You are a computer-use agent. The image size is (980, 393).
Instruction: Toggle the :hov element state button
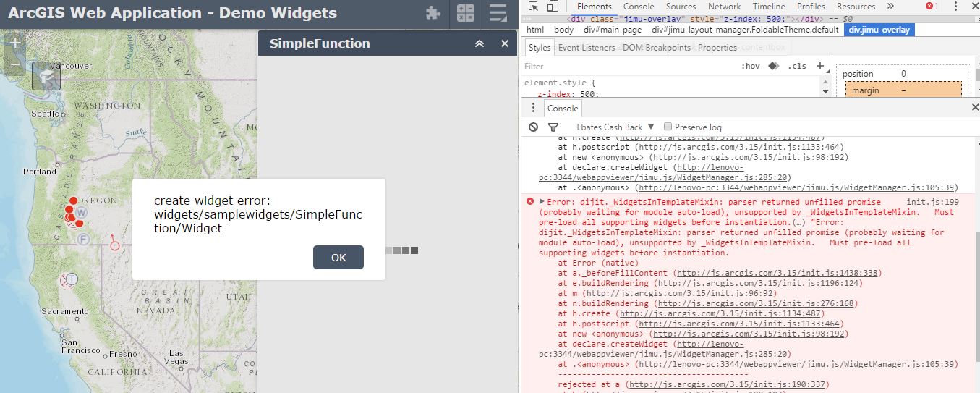coord(751,66)
